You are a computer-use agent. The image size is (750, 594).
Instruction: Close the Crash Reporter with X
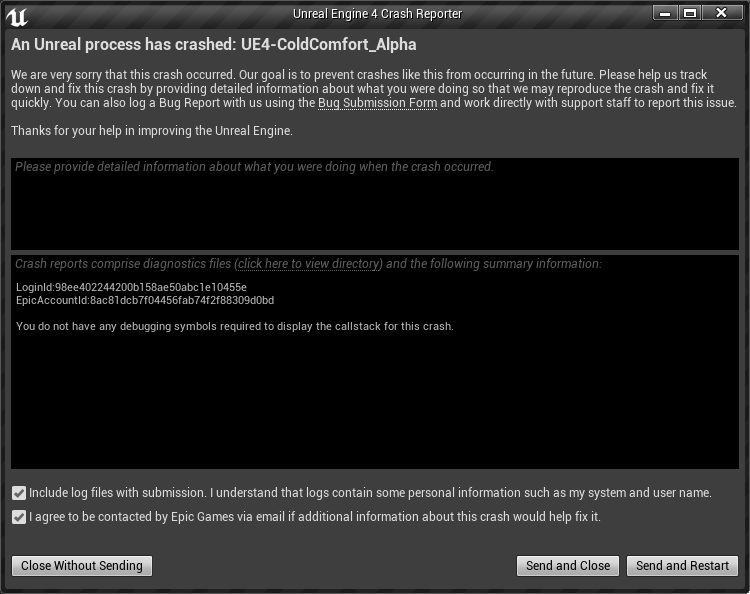pos(721,13)
